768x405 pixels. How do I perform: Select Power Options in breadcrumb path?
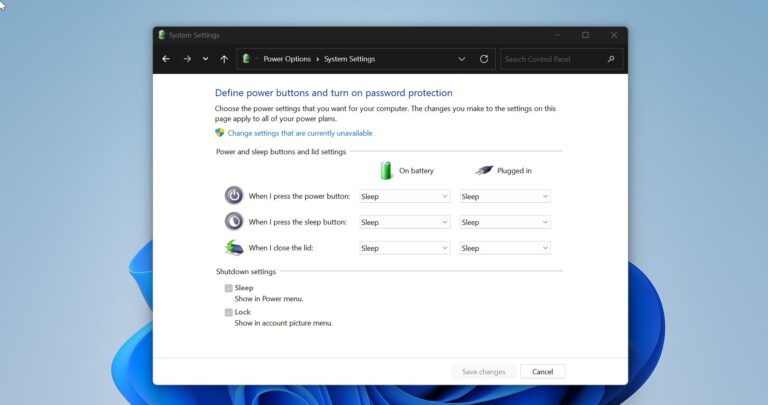pyautogui.click(x=287, y=59)
